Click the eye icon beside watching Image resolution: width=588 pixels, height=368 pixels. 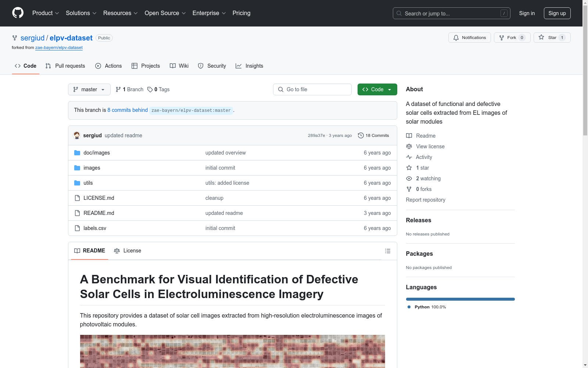(409, 178)
